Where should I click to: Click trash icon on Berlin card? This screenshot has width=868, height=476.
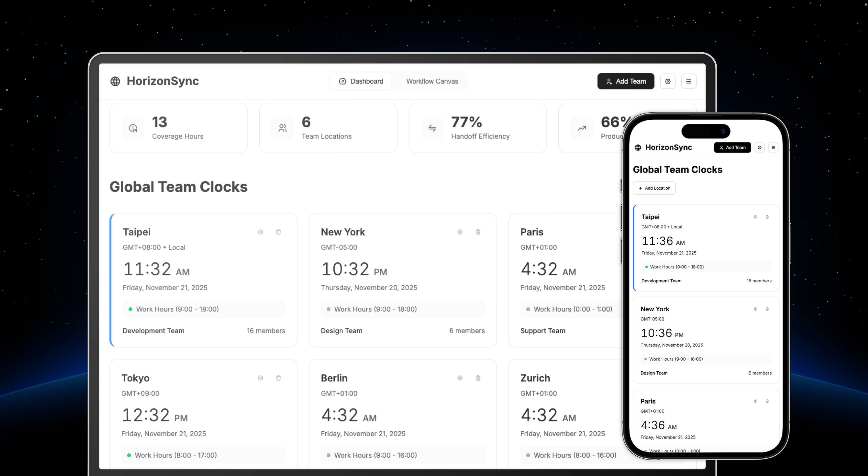click(x=478, y=378)
